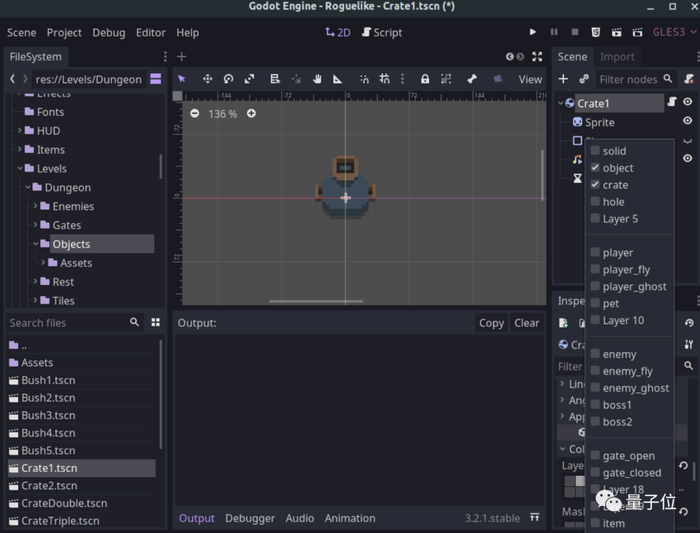Screen dimensions: 700x533
Task: Click the lock selected node icon
Action: (x=425, y=79)
